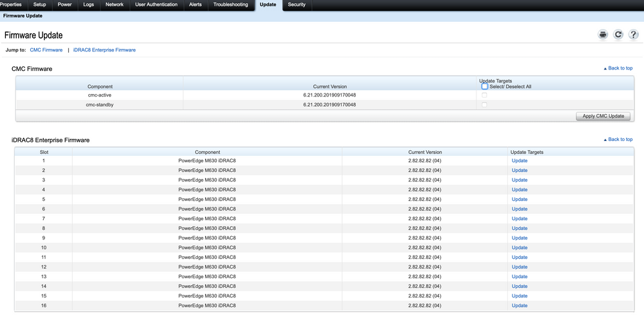Viewport: 644px width, 329px height.
Task: Select the cmc-active component cell
Action: [100, 95]
